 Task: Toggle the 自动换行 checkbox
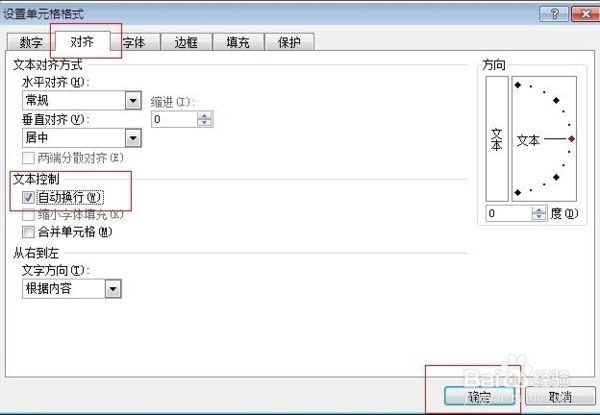pyautogui.click(x=28, y=197)
